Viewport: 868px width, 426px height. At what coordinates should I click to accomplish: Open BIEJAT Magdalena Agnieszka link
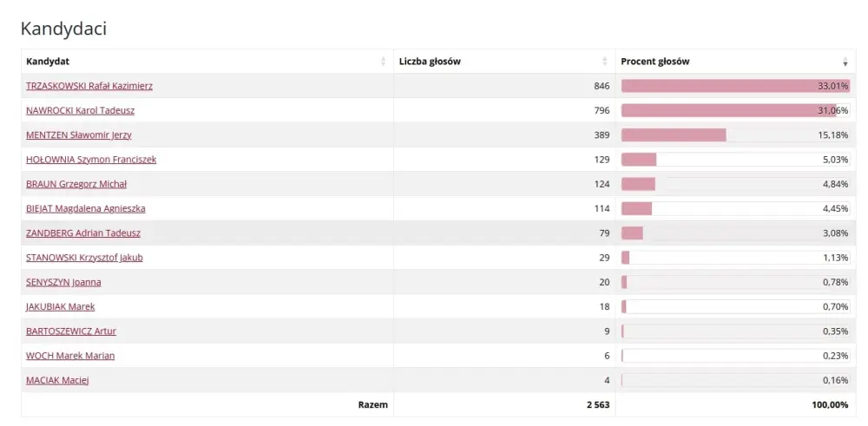86,208
